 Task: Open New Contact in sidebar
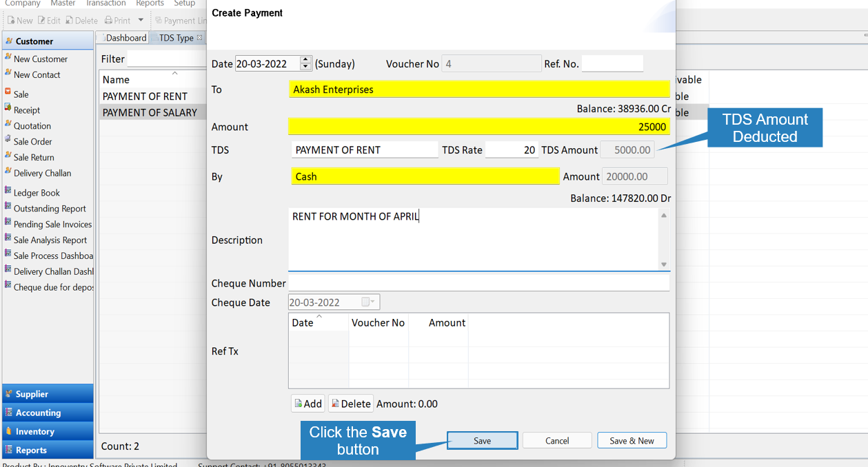37,75
